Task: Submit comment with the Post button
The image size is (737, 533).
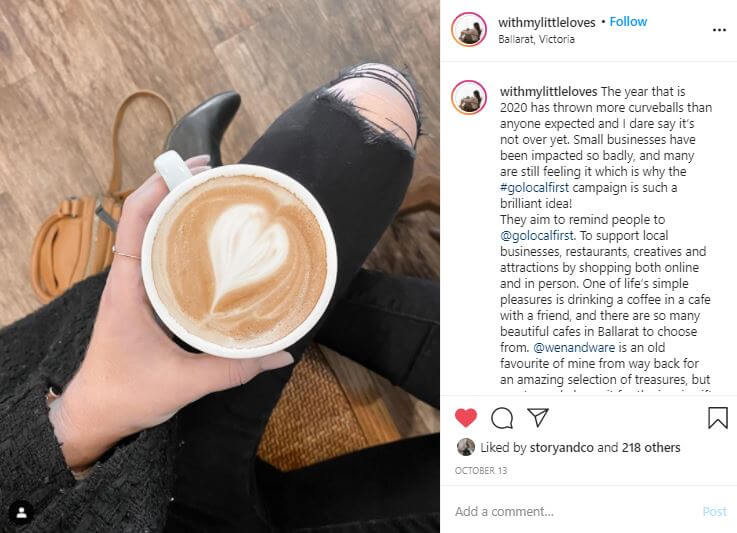Action: click(x=714, y=511)
